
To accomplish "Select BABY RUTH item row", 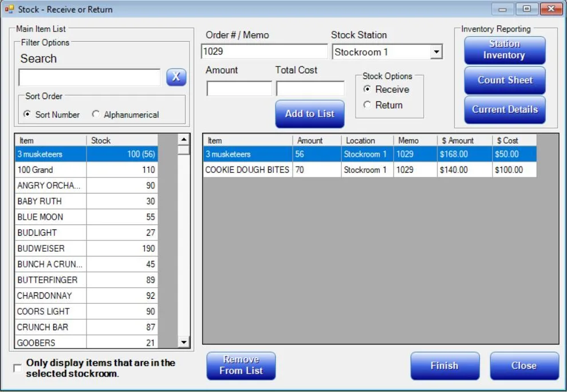I will [86, 201].
